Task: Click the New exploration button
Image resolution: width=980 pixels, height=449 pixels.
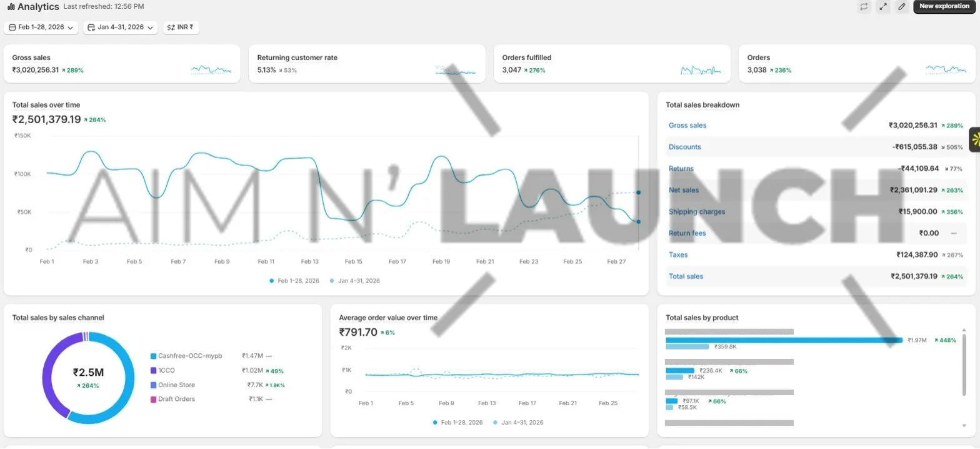Action: (x=944, y=7)
